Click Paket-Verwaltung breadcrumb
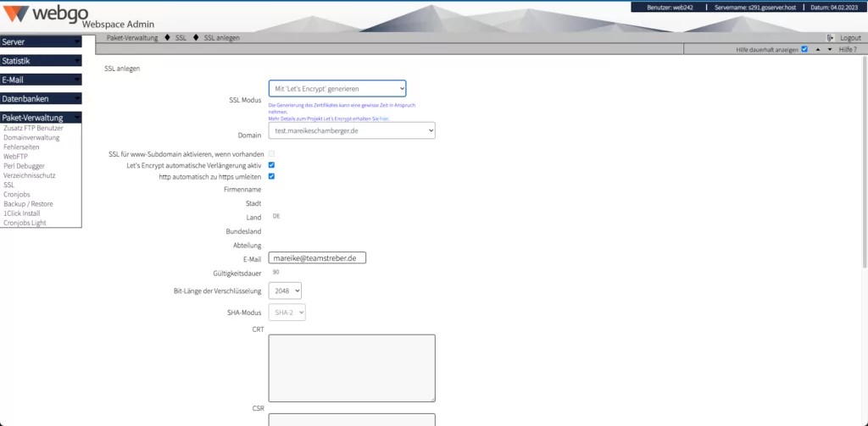868x426 pixels. tap(131, 38)
